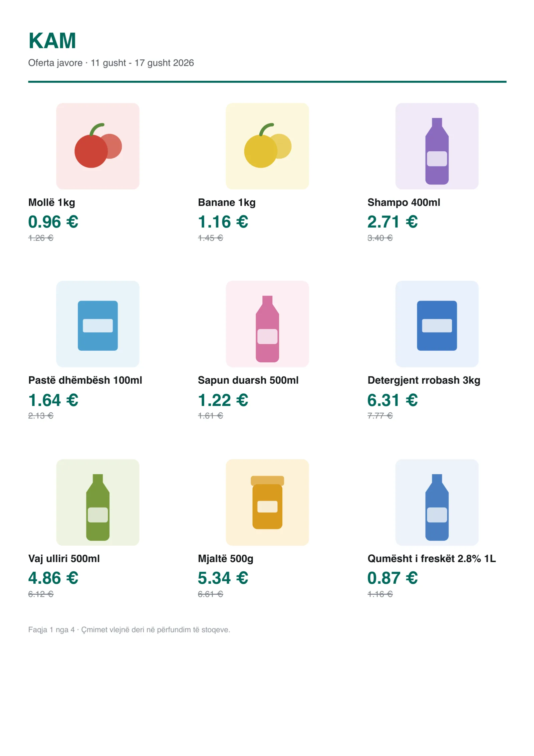Open the purple Shampo 400ml bottle icon
Viewport: 534px width, 756px height.
(x=437, y=146)
